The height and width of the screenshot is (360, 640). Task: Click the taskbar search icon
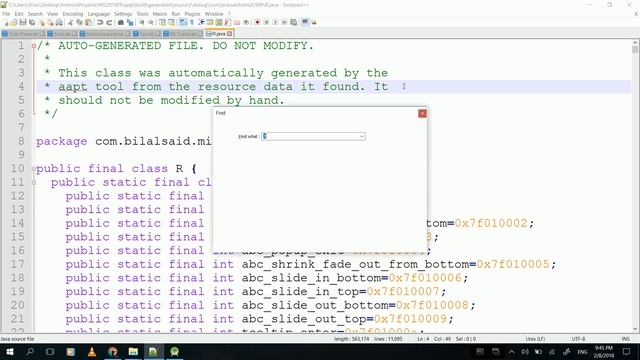[x=30, y=351]
